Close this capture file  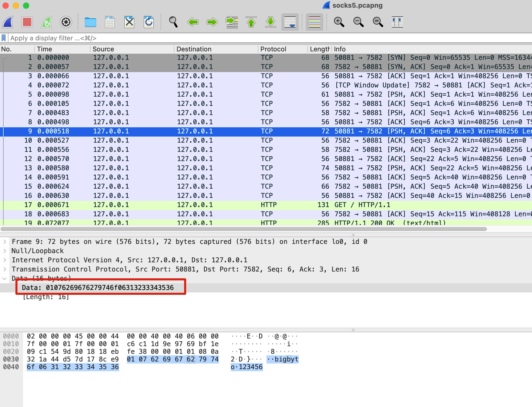(129, 22)
